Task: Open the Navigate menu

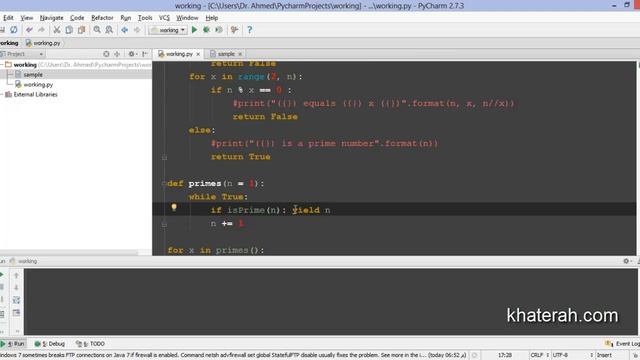Action: coord(51,18)
